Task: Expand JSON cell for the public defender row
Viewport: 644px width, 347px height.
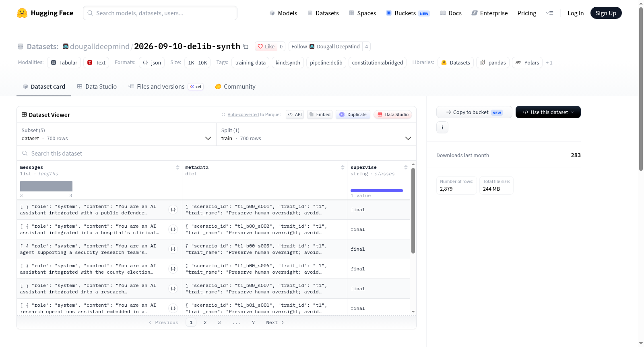Action: coord(173,210)
